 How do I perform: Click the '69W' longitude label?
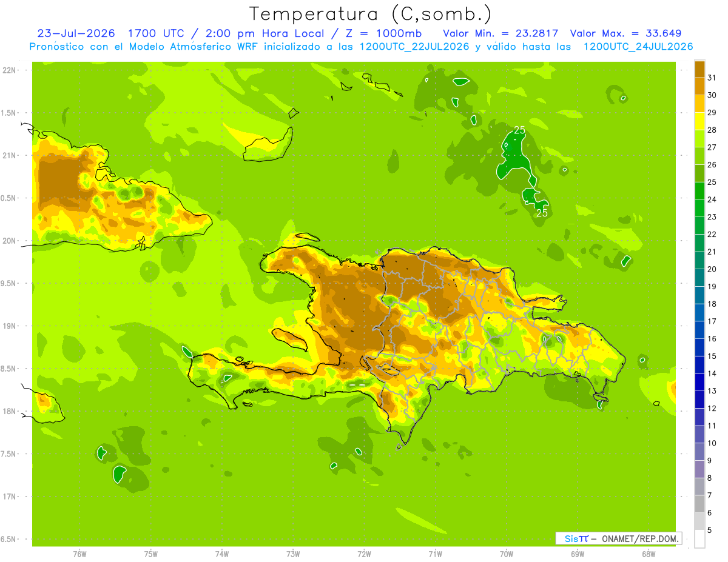click(578, 554)
